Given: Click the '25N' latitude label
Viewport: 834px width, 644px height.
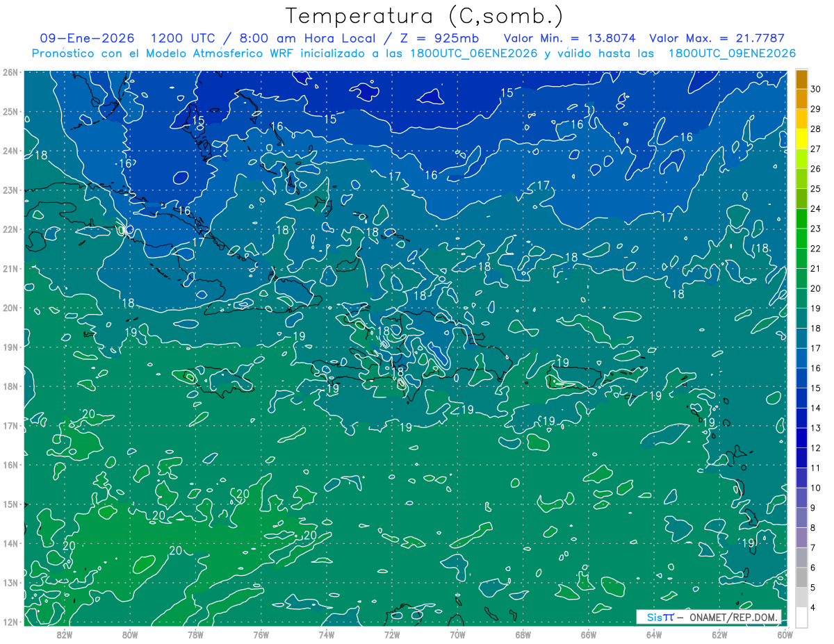Looking at the screenshot, I should point(10,112).
